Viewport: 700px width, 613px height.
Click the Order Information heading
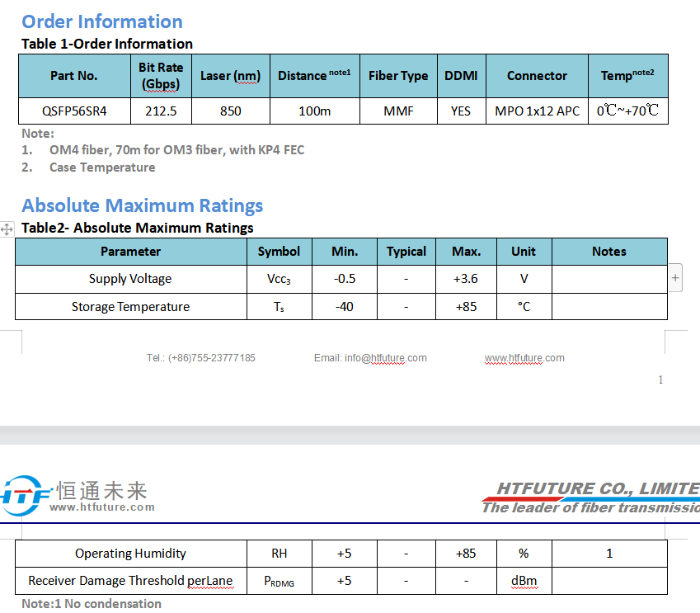point(102,21)
